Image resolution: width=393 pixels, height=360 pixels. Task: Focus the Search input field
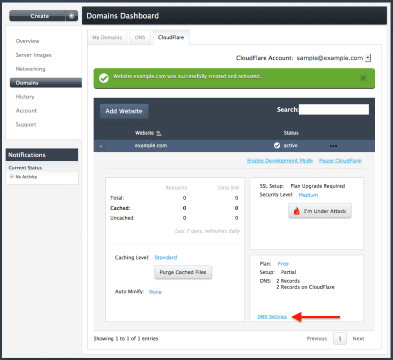334,109
